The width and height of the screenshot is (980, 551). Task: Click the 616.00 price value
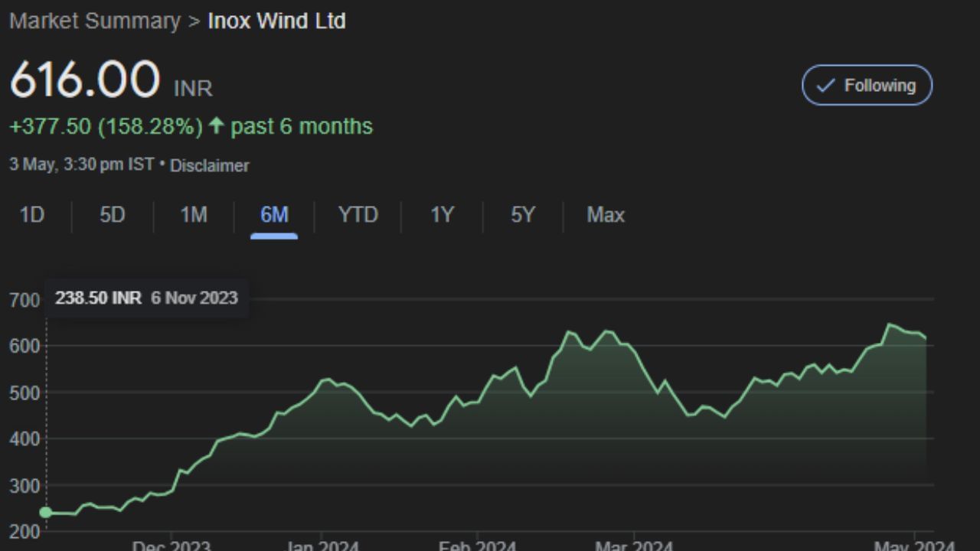point(84,80)
